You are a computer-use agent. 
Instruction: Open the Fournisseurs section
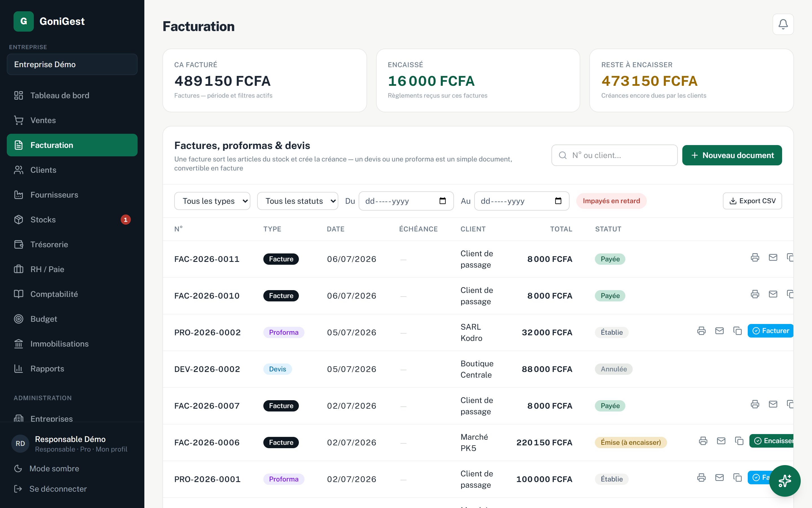[x=72, y=195]
